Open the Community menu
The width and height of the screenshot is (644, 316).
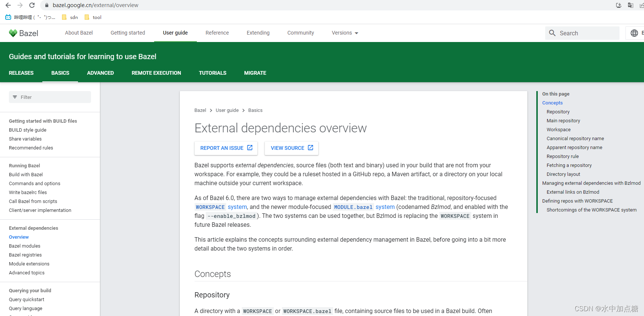click(x=301, y=33)
